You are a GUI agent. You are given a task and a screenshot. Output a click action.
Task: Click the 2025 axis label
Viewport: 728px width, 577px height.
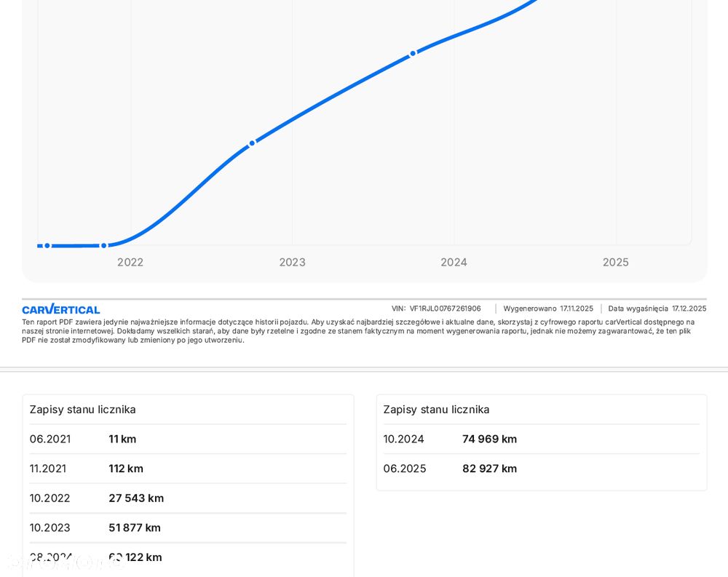point(615,262)
